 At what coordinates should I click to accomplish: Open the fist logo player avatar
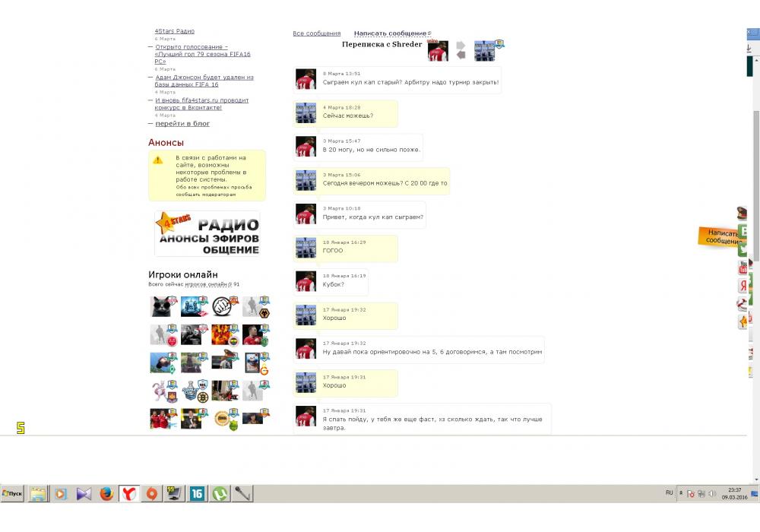click(221, 307)
